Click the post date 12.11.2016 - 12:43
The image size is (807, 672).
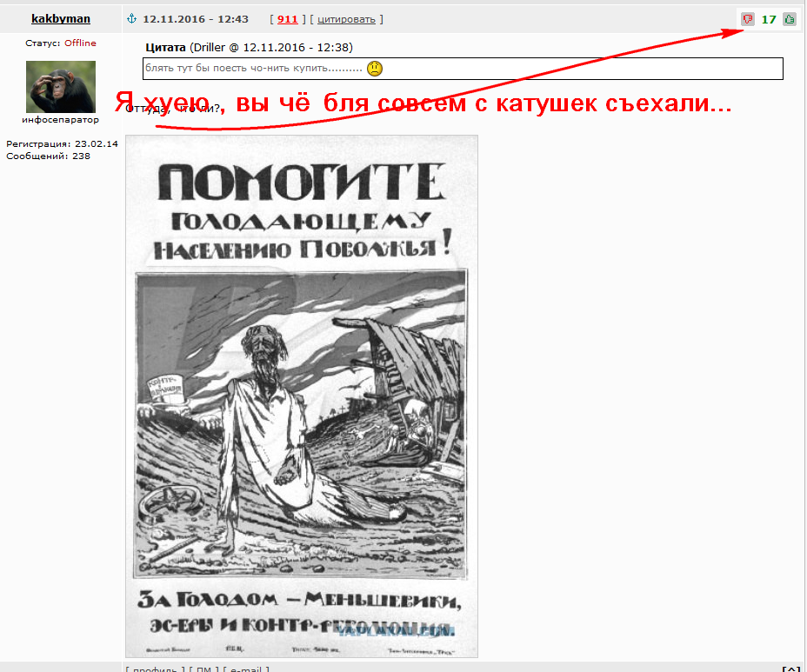pos(196,19)
